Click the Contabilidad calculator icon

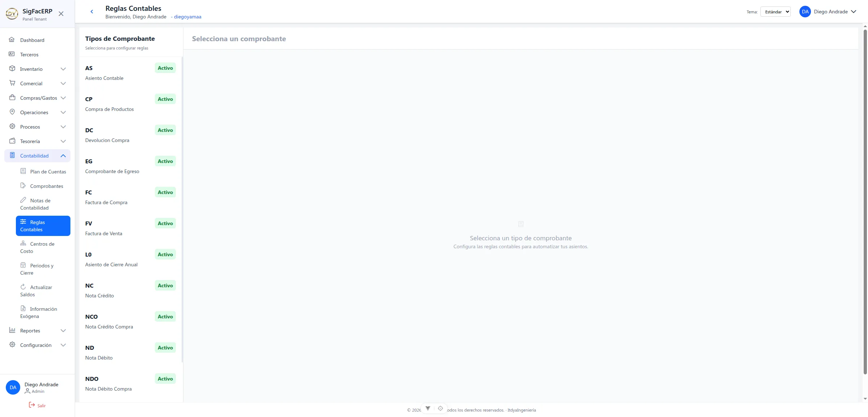12,155
